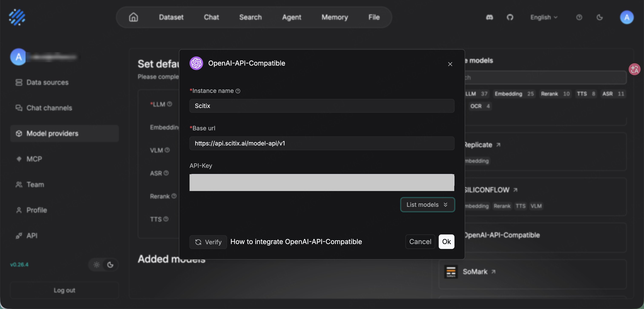Filter available models by OCR 4 tag
This screenshot has width=644, height=309.
click(480, 106)
